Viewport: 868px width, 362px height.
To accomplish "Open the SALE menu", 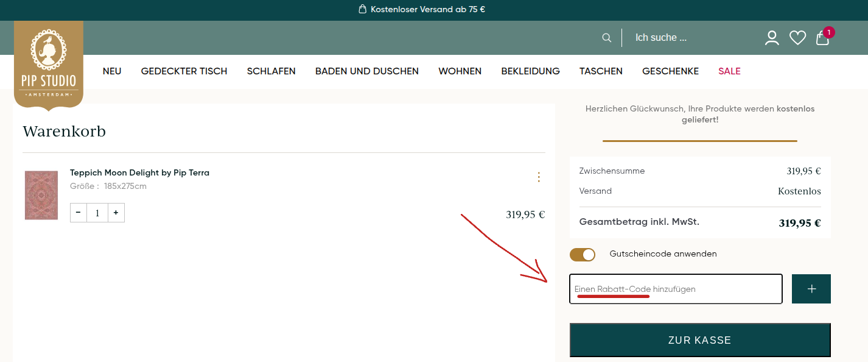I will tap(729, 71).
